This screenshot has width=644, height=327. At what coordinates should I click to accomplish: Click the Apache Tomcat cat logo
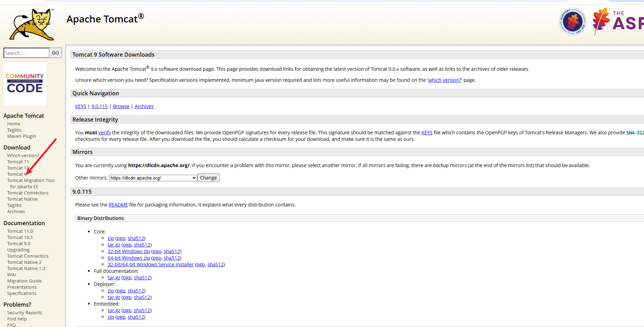click(x=32, y=25)
